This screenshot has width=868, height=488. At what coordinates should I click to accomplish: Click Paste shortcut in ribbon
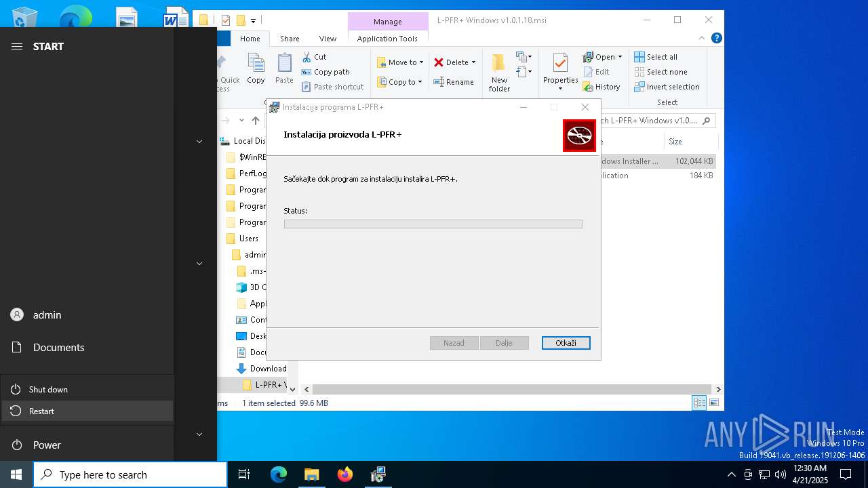pyautogui.click(x=332, y=87)
